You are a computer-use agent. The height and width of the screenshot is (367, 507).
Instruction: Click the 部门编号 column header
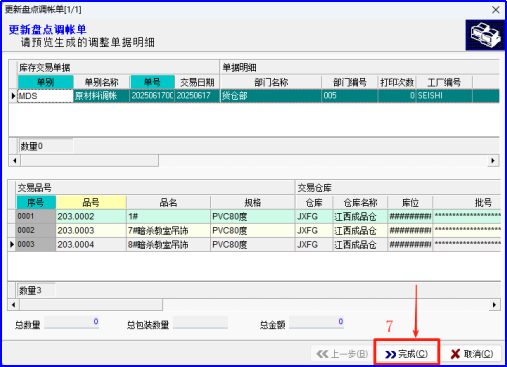tap(350, 82)
